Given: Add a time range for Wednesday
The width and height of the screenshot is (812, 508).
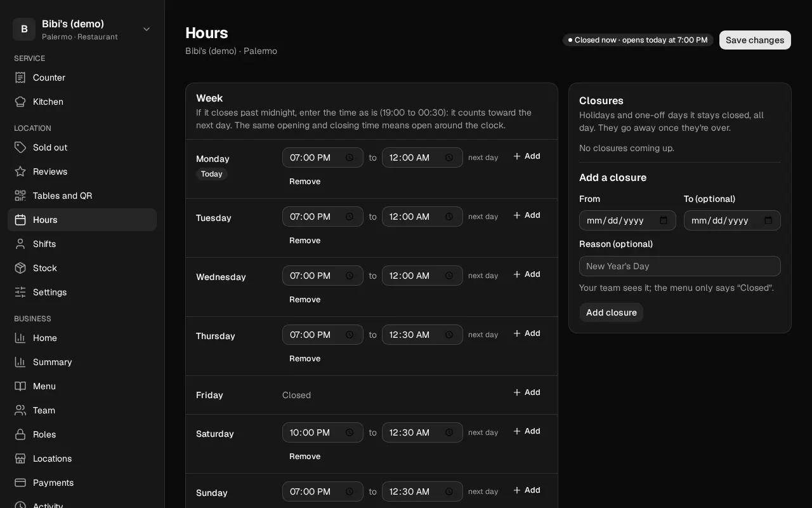Looking at the screenshot, I should [x=527, y=274].
